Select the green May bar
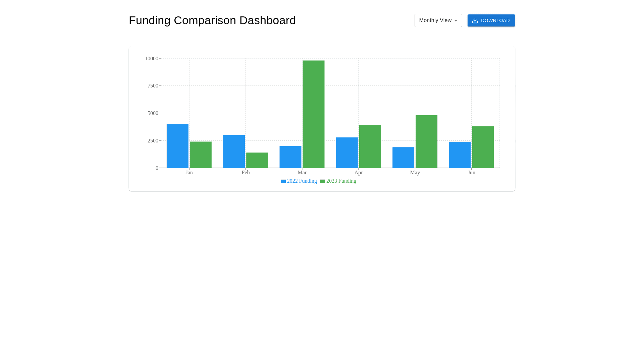The height and width of the screenshot is (362, 644). coord(426,141)
